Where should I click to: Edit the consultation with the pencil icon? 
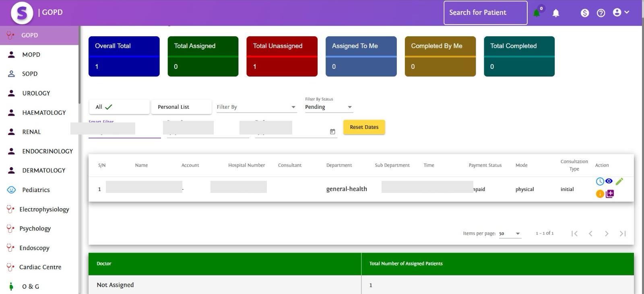pos(619,182)
